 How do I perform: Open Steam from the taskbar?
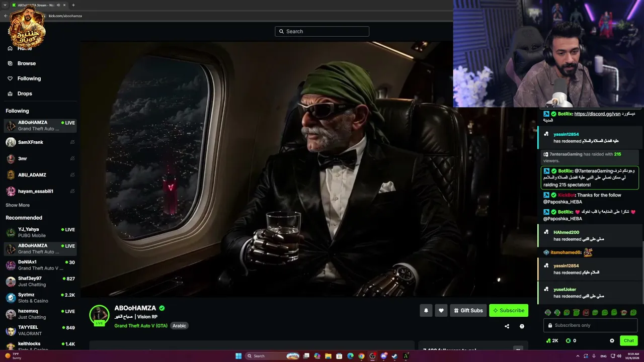pyautogui.click(x=394, y=356)
